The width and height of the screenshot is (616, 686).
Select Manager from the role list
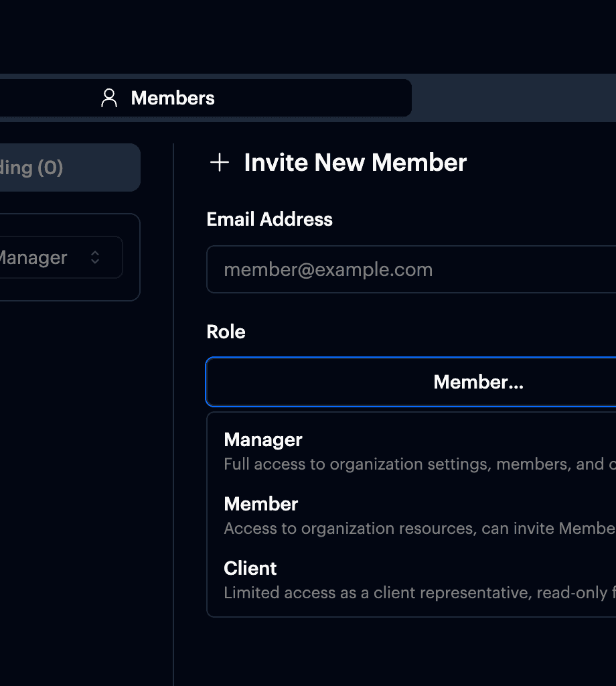(x=262, y=439)
